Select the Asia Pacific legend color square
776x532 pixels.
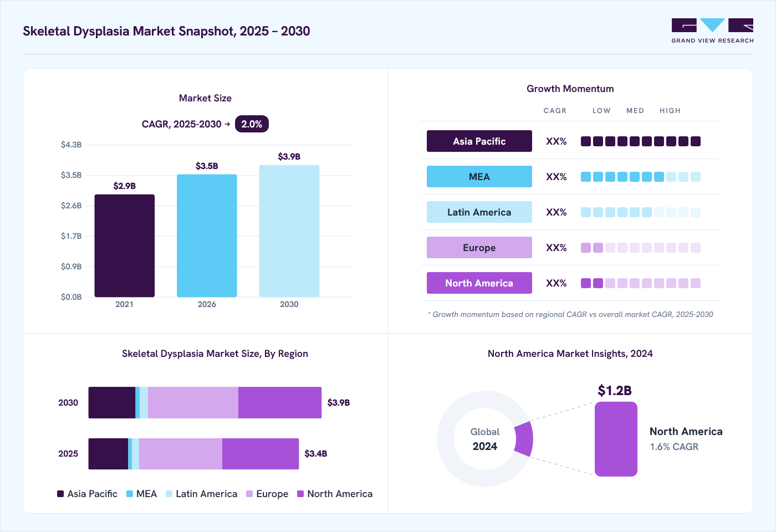60,494
